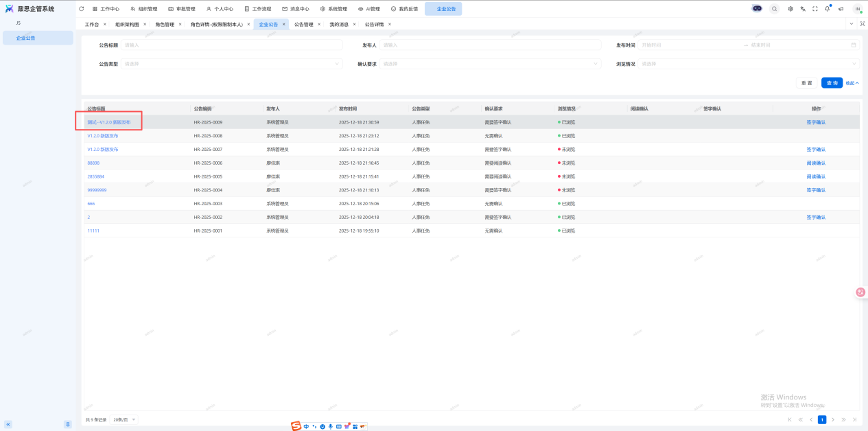Open the 浏览情况 dropdown

click(x=748, y=64)
